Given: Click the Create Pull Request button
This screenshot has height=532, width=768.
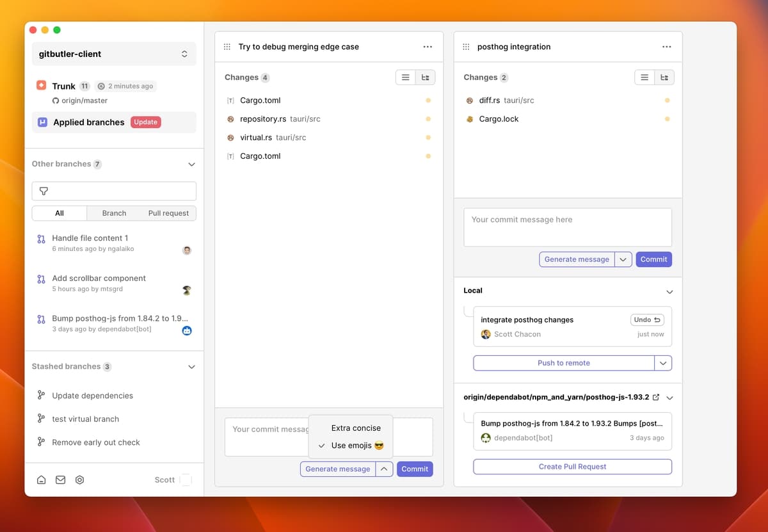Looking at the screenshot, I should (572, 467).
